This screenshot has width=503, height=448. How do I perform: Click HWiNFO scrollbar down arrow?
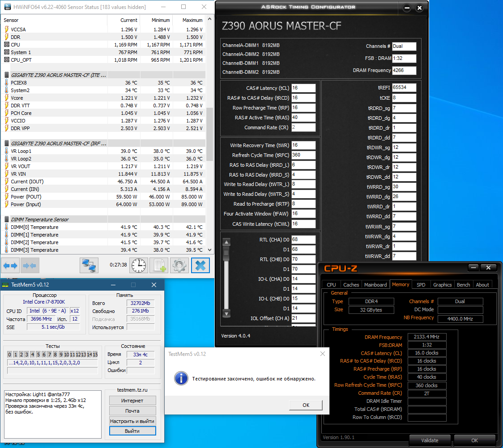coord(210,250)
